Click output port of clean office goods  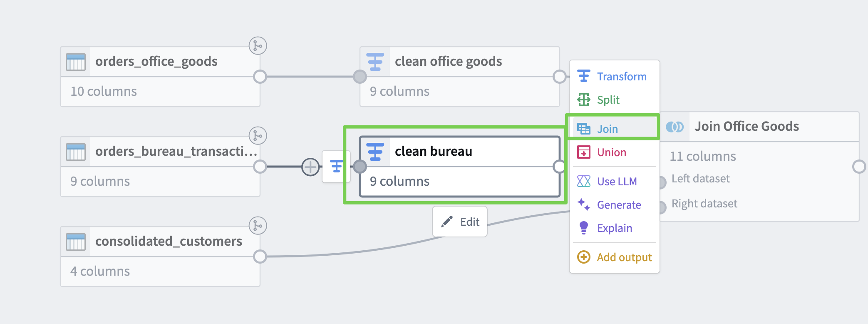click(x=559, y=77)
